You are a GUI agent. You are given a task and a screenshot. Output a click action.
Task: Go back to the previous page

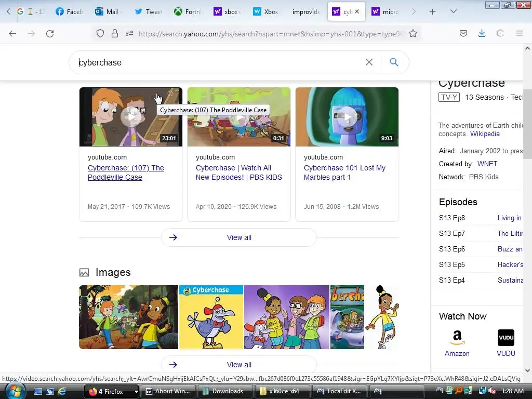tap(12, 34)
